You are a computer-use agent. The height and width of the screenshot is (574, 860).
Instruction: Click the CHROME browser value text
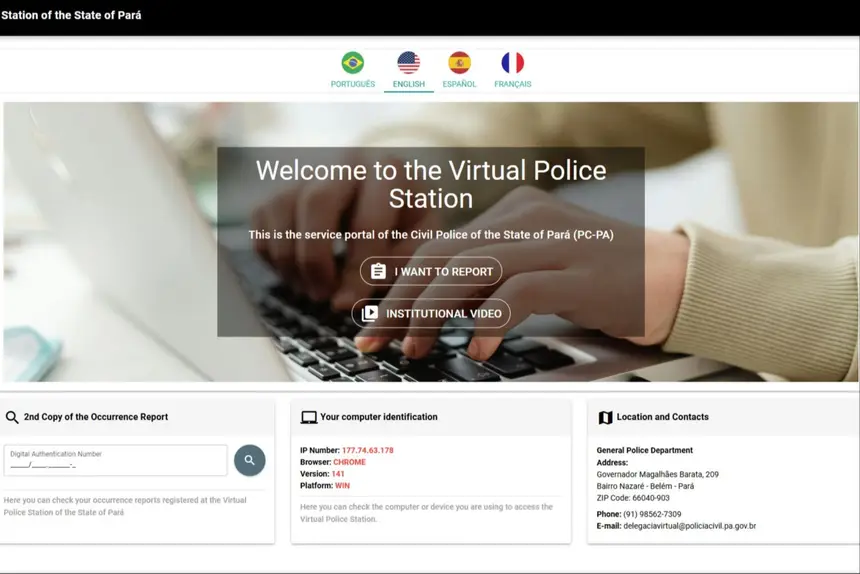349,462
